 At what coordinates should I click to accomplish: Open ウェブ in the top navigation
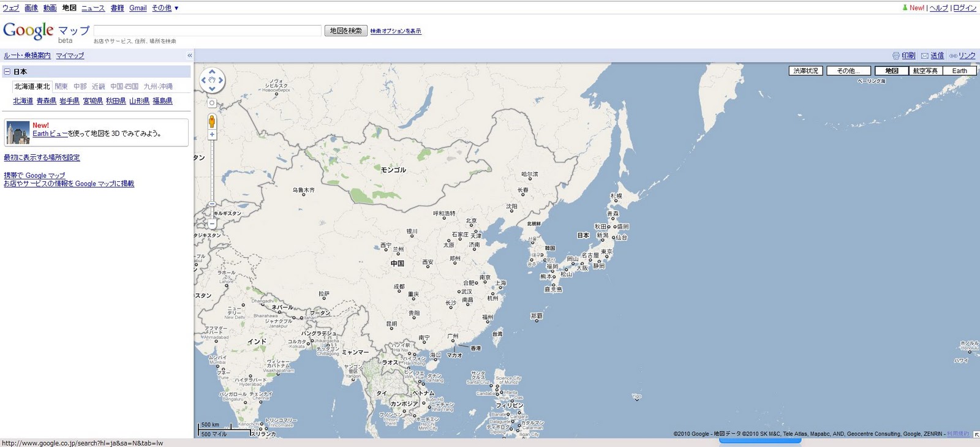pyautogui.click(x=11, y=8)
